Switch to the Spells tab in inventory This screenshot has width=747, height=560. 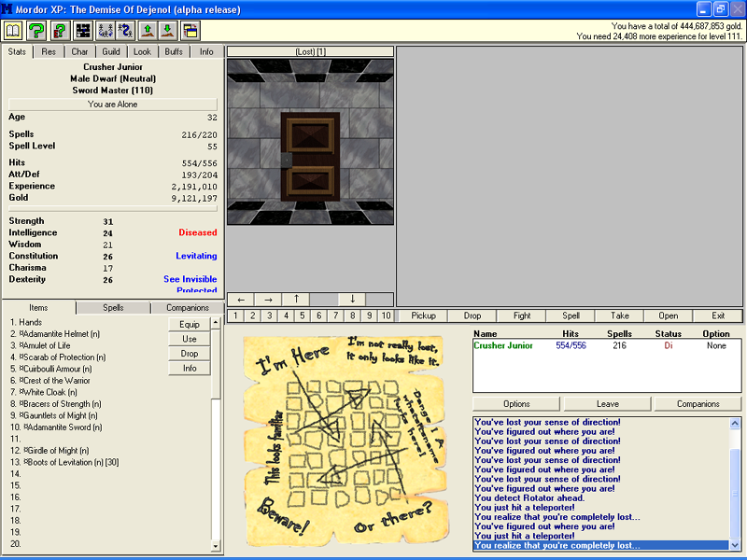tap(113, 308)
